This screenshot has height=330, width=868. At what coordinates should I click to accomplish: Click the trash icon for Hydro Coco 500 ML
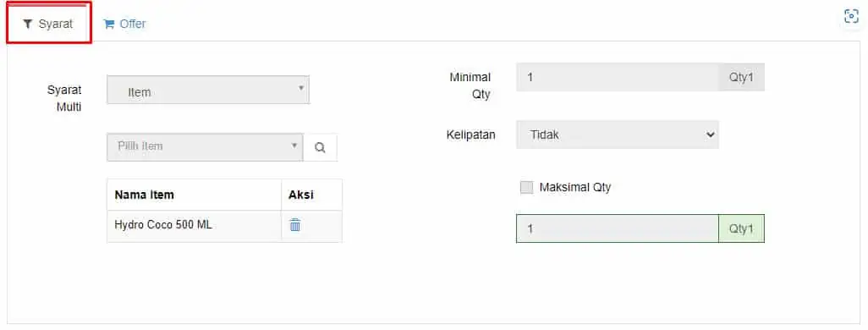[295, 225]
